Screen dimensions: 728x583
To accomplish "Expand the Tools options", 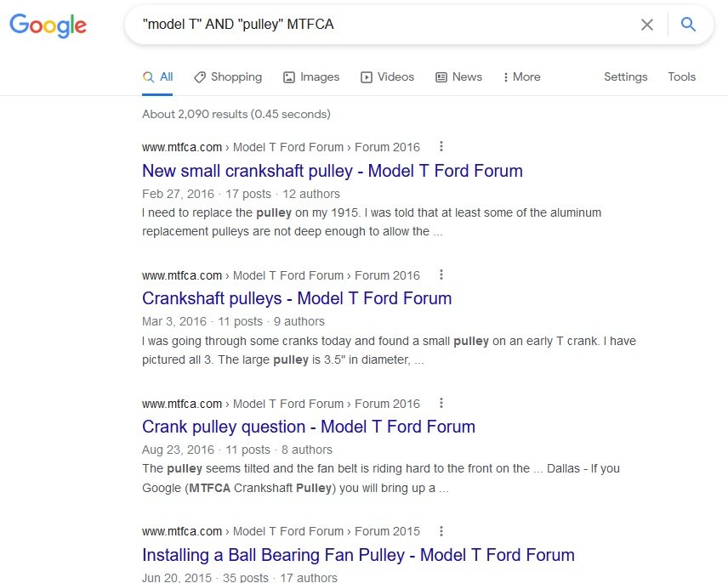I will tap(681, 76).
